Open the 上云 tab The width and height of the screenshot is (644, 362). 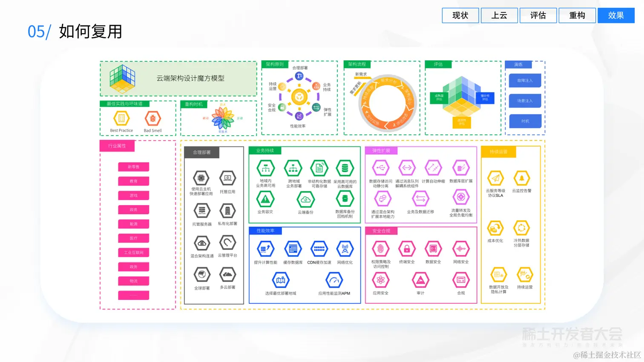[499, 15]
